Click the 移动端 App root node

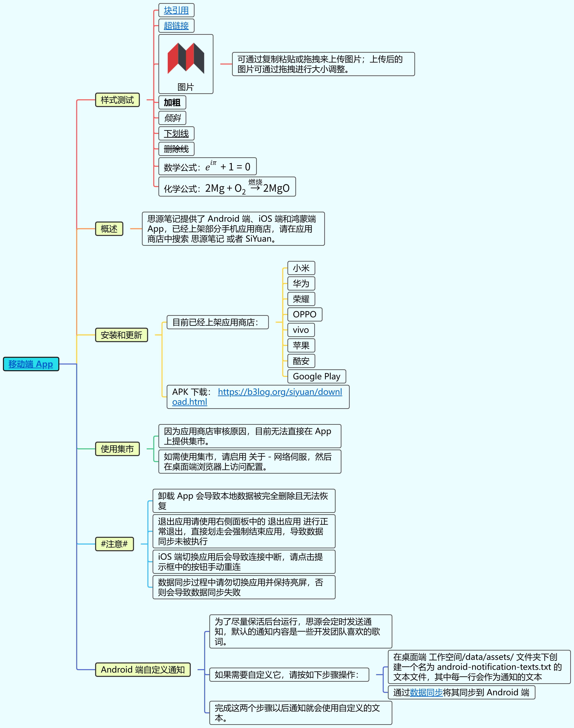click(x=31, y=364)
